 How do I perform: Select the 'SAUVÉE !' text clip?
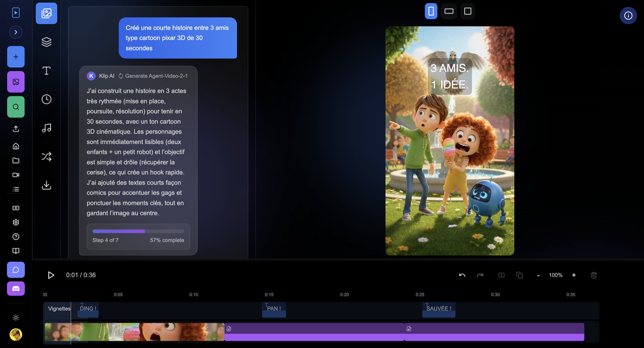(439, 309)
